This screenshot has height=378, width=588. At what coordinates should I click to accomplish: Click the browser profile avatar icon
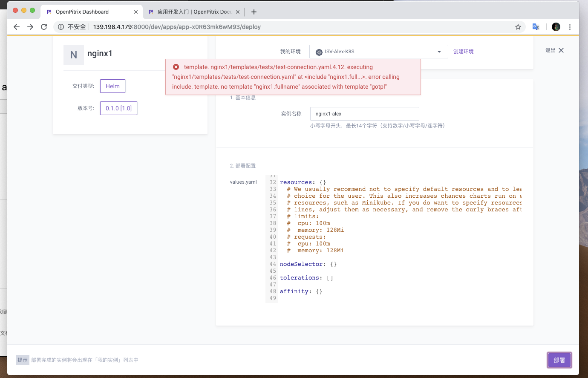tap(556, 26)
